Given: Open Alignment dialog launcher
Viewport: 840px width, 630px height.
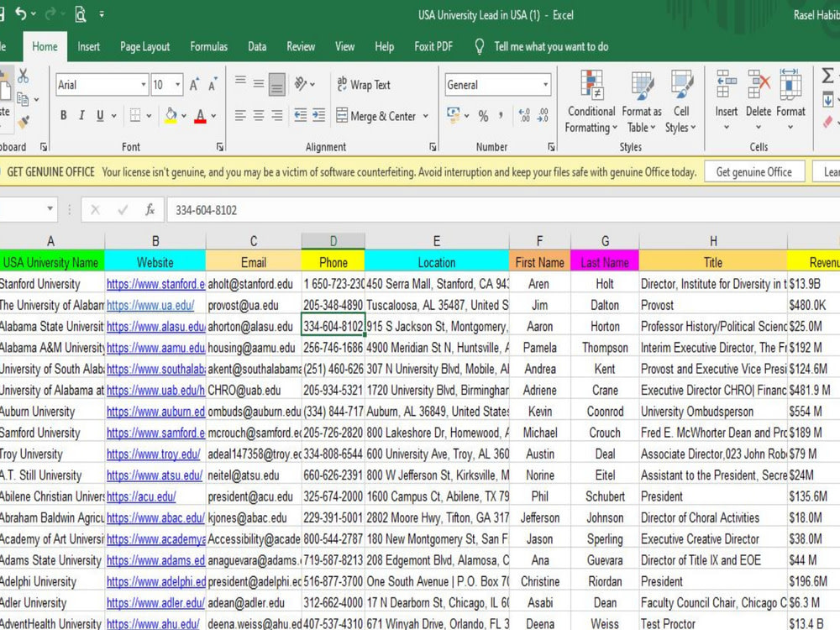Looking at the screenshot, I should (x=433, y=147).
